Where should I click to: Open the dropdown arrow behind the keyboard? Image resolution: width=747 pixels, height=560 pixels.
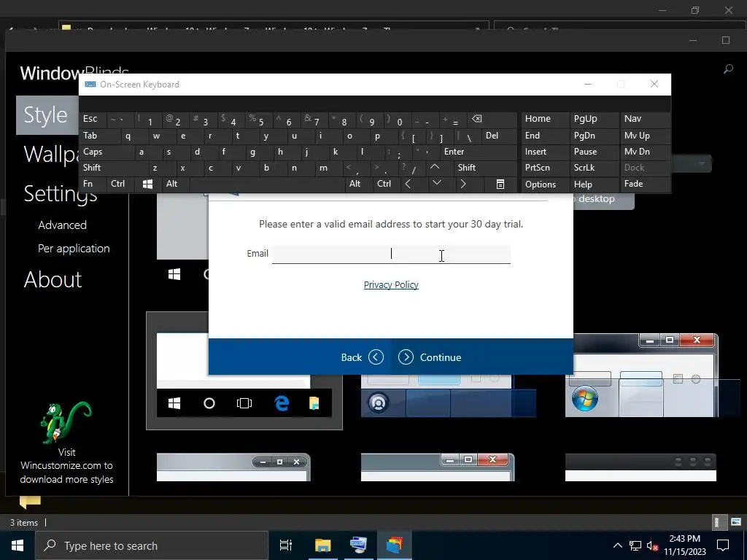701,164
